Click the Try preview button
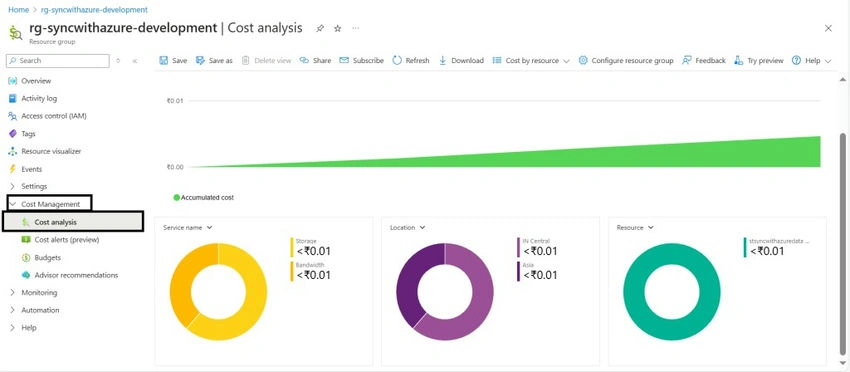Screen dimensions: 850x372 759,61
